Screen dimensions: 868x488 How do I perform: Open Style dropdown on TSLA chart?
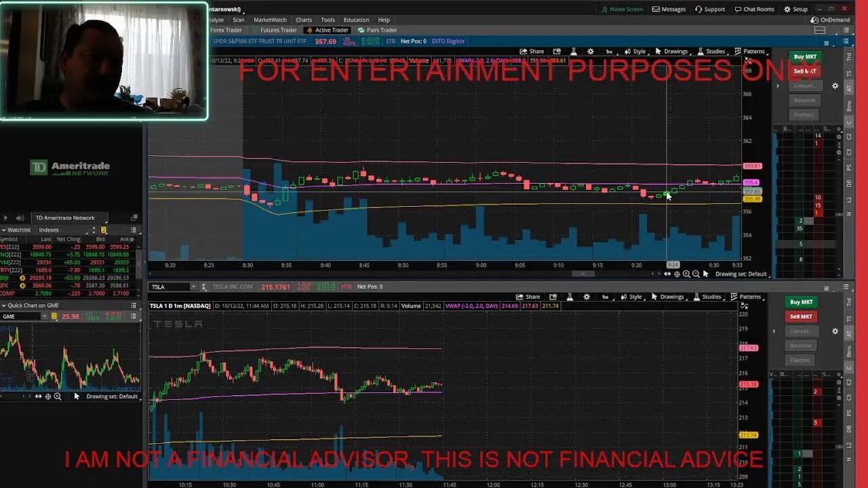coord(631,297)
